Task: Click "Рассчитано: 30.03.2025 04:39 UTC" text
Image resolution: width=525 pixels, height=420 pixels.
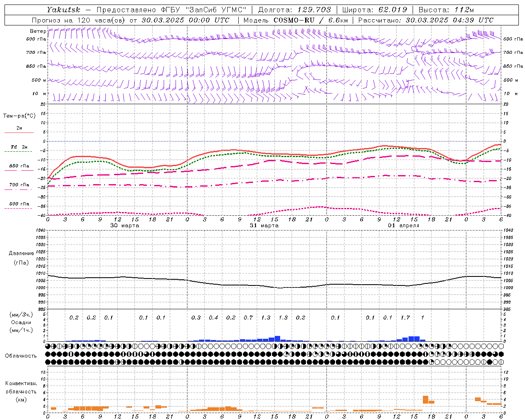Action: tap(426, 20)
